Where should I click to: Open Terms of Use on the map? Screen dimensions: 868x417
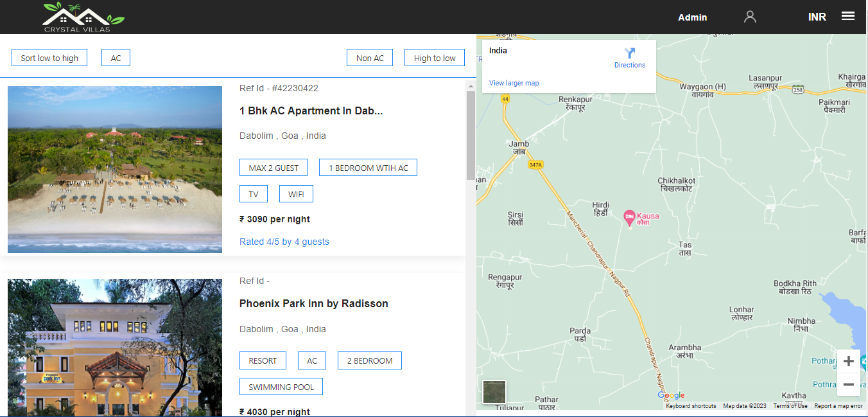pos(790,405)
